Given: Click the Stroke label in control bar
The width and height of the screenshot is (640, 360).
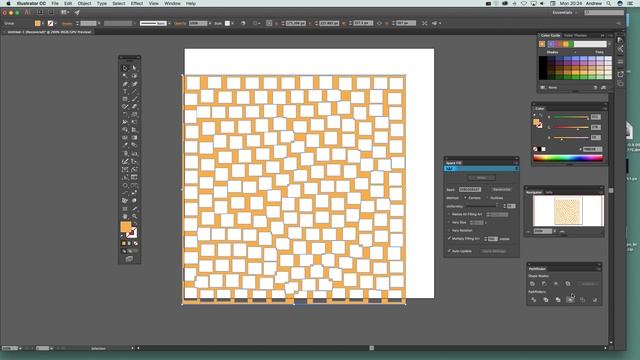Looking at the screenshot, I should click(67, 23).
